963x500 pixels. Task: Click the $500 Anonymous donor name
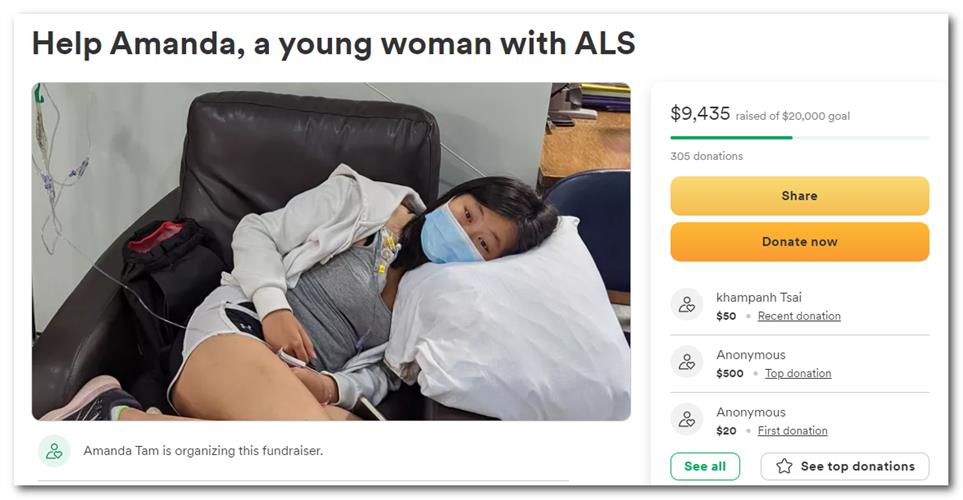click(751, 355)
